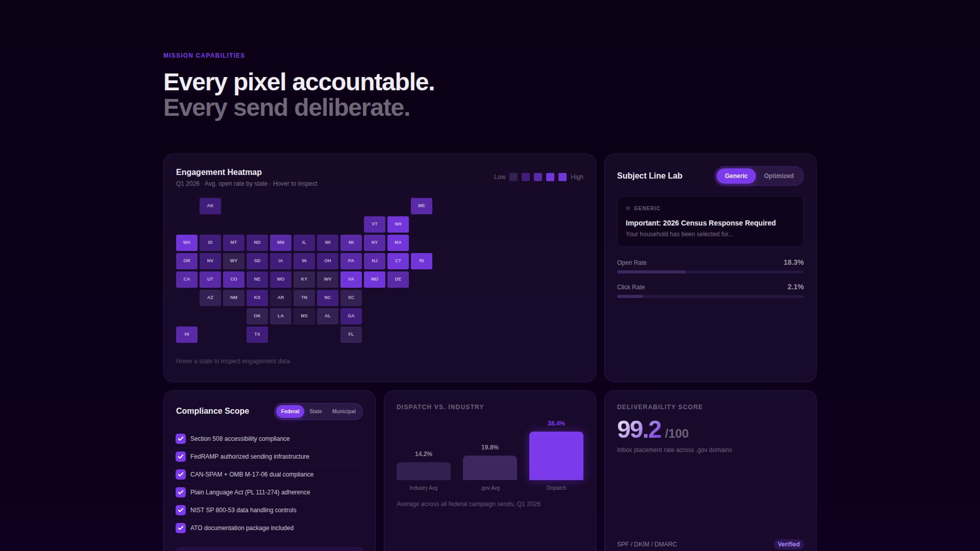Toggle Section 508 accessibility compliance checkbox
This screenshot has height=551, width=980.
pyautogui.click(x=181, y=439)
